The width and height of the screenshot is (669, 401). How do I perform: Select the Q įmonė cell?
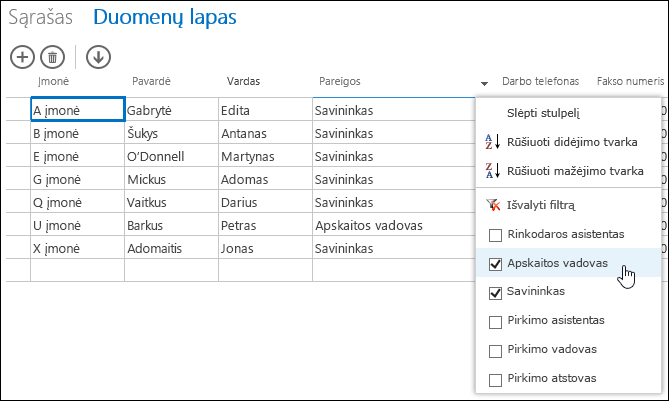pos(78,201)
